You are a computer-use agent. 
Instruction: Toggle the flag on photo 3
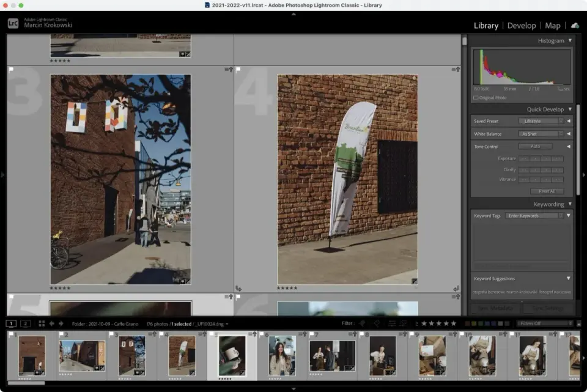[x=11, y=69]
